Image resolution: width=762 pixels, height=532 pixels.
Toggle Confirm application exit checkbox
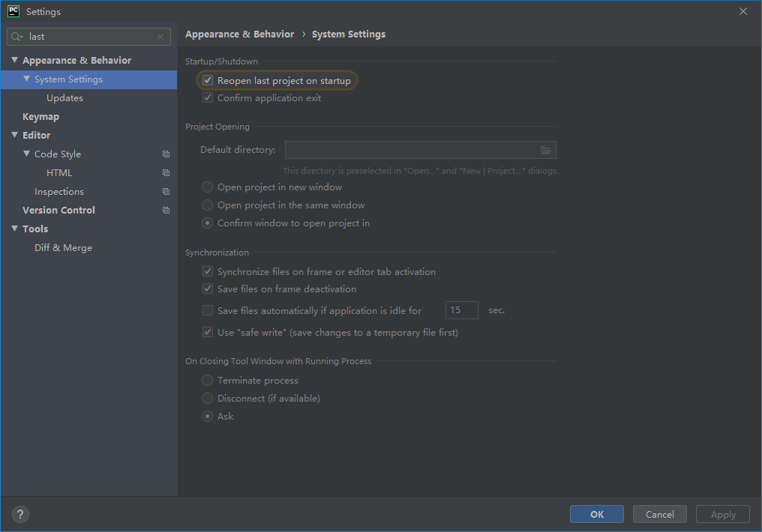(208, 98)
